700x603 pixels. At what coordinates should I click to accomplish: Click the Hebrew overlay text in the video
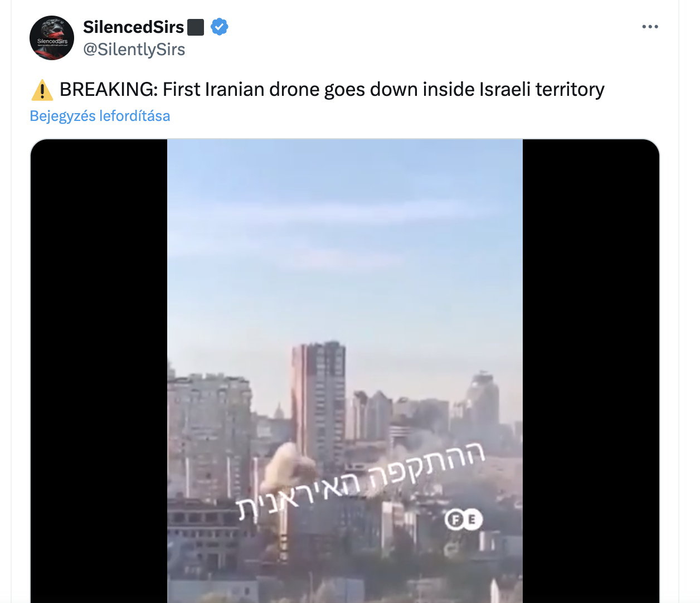coord(361,482)
